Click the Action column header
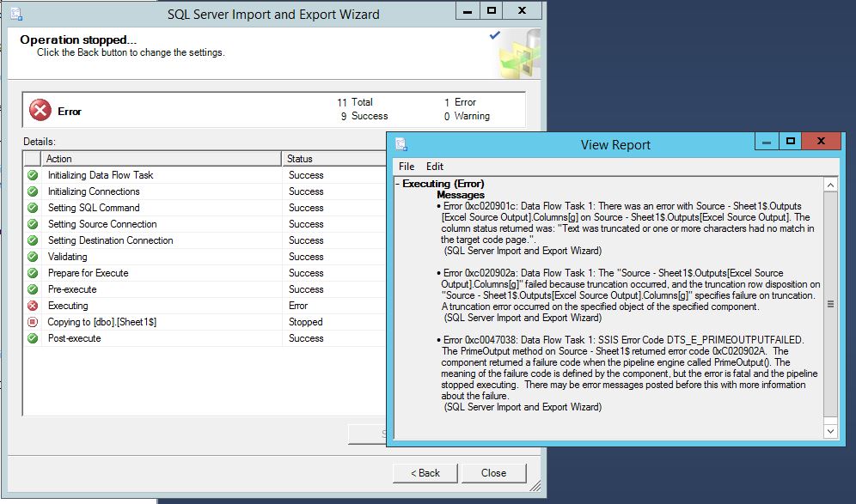Screen dimensions: 856x504 click(161, 159)
